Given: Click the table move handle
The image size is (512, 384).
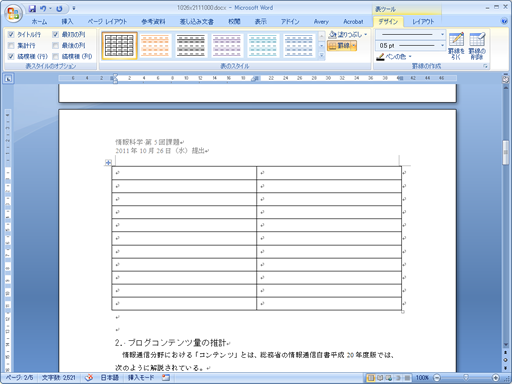Looking at the screenshot, I should 108,163.
